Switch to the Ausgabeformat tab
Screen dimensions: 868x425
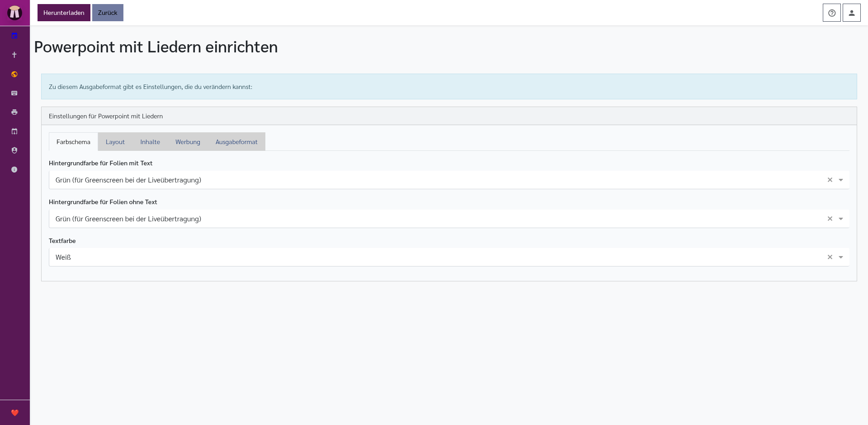(236, 142)
